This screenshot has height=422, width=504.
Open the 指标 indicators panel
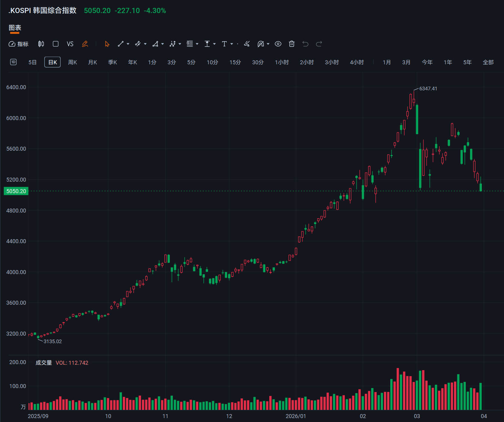pyautogui.click(x=18, y=44)
